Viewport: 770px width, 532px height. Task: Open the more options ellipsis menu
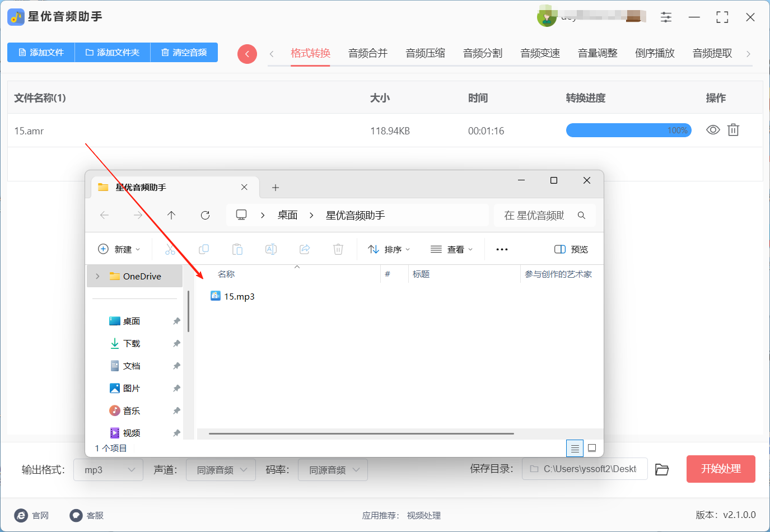[502, 249]
